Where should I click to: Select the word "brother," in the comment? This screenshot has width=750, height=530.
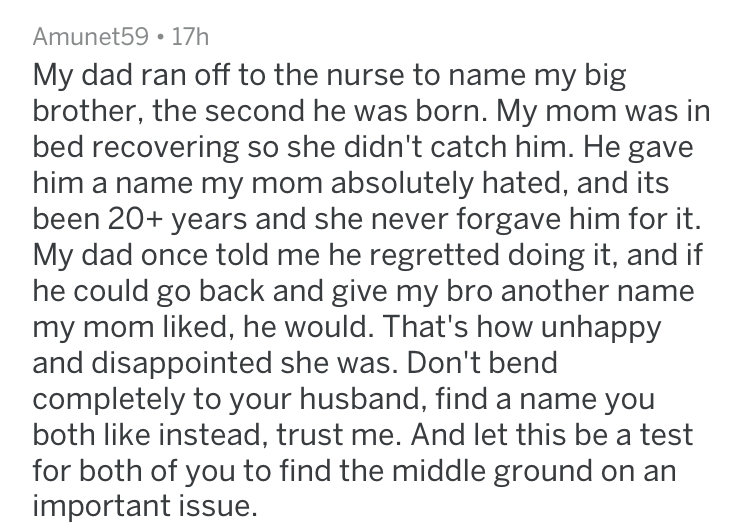[89, 111]
